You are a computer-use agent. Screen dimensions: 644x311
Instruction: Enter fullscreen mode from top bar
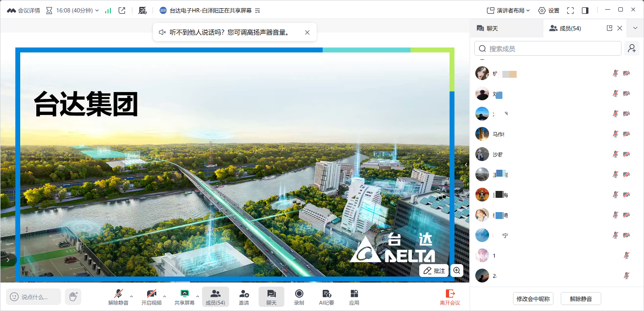(570, 10)
